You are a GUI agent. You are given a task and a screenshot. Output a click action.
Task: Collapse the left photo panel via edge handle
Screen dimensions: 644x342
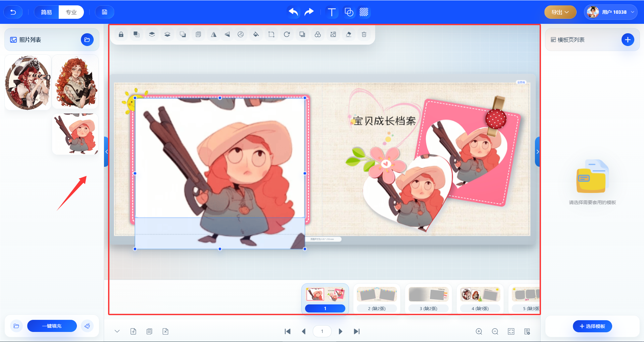point(106,152)
